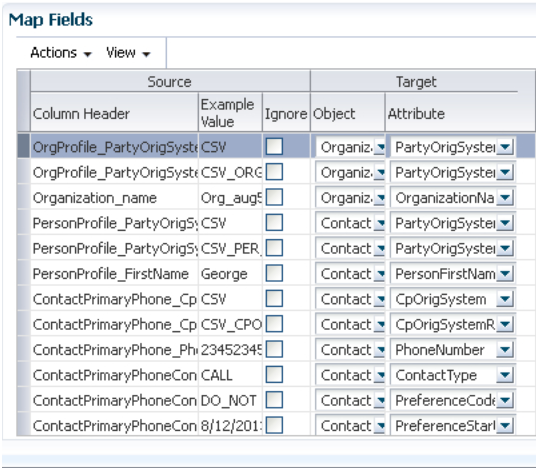Open the PreferenceStart attribute dropdown
Viewport: 538px width, 470px height.
pyautogui.click(x=505, y=426)
